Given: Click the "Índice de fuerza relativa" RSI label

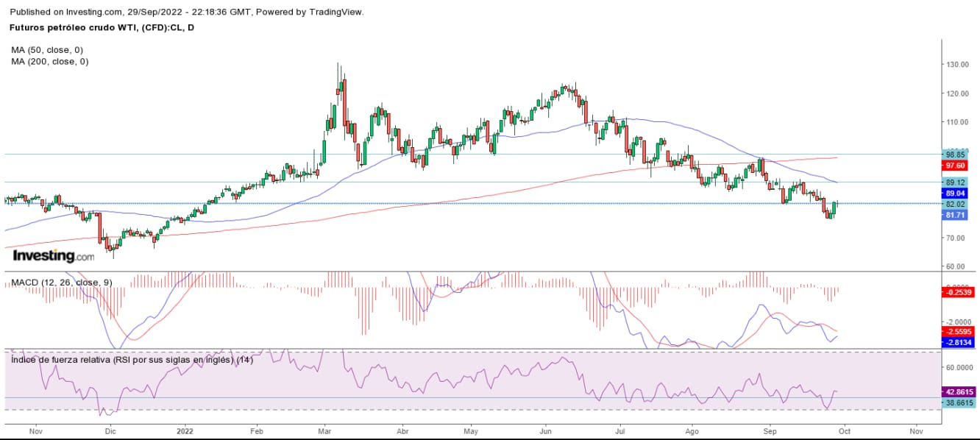Looking at the screenshot, I should pyautogui.click(x=132, y=360).
